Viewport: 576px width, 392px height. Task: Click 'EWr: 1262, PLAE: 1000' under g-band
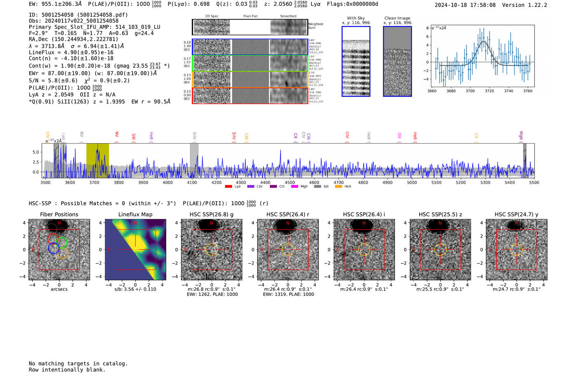[212, 295]
